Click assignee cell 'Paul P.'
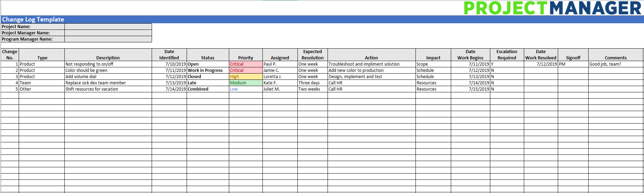The image size is (644, 193). click(280, 64)
